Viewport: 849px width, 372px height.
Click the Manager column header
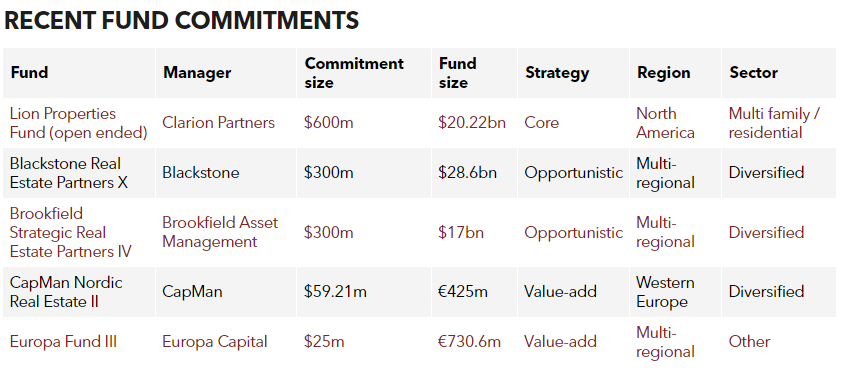pos(197,73)
